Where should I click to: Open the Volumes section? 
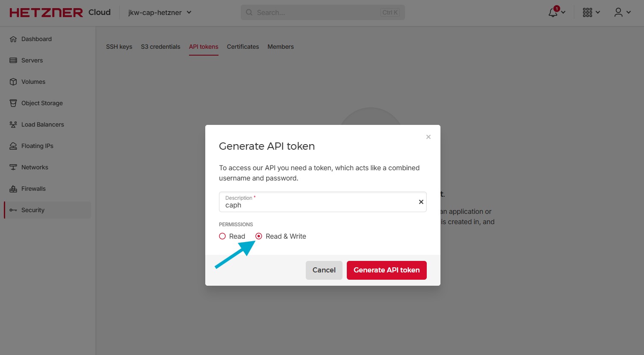tap(33, 81)
